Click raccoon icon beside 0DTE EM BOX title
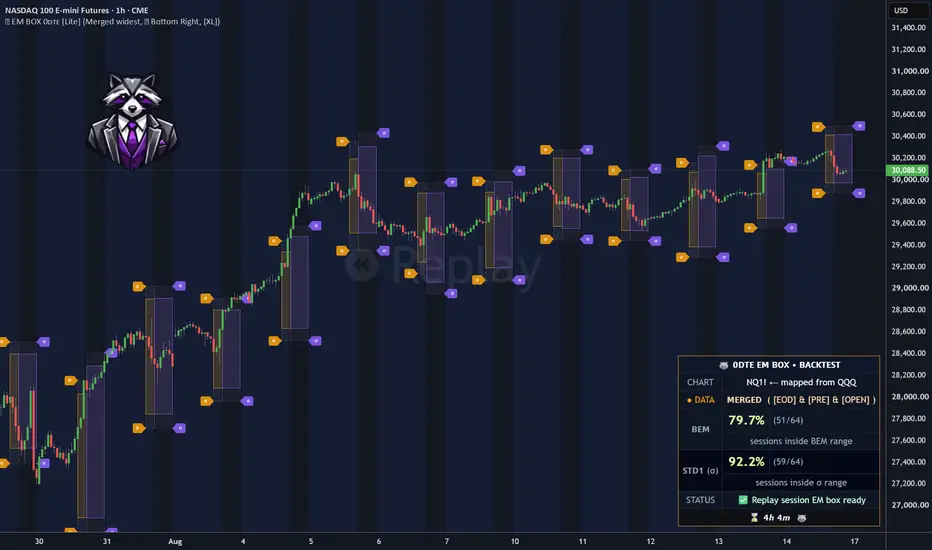The height and width of the screenshot is (550, 932). click(x=723, y=365)
